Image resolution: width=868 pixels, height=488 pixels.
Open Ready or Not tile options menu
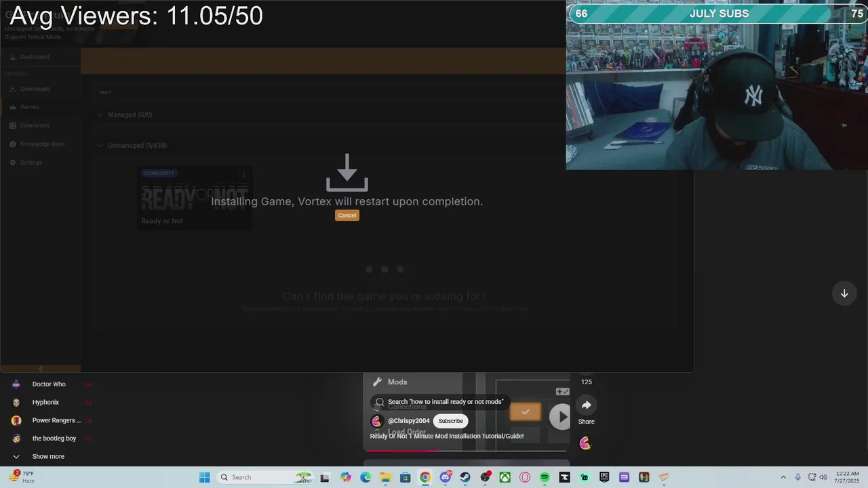[x=243, y=174]
